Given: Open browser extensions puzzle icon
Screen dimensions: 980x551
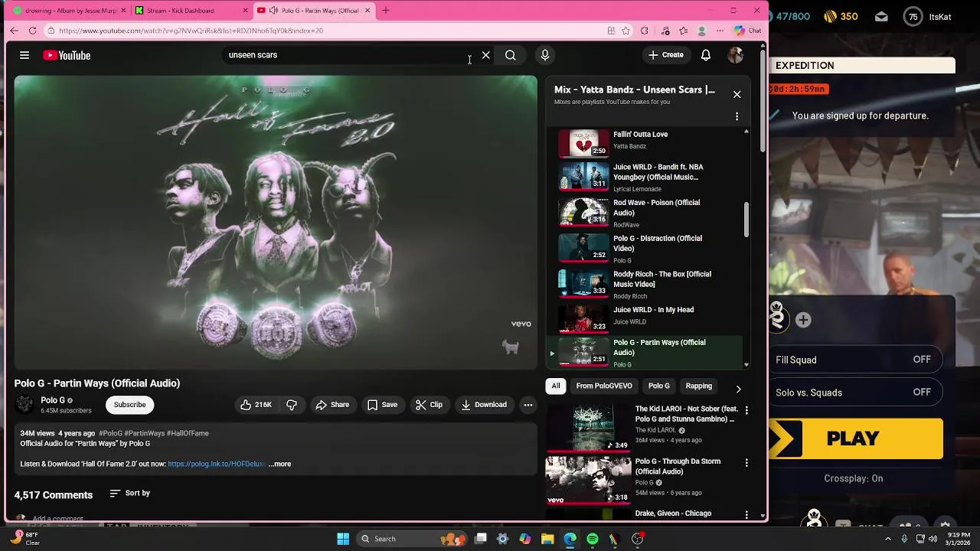Looking at the screenshot, I should 644,31.
